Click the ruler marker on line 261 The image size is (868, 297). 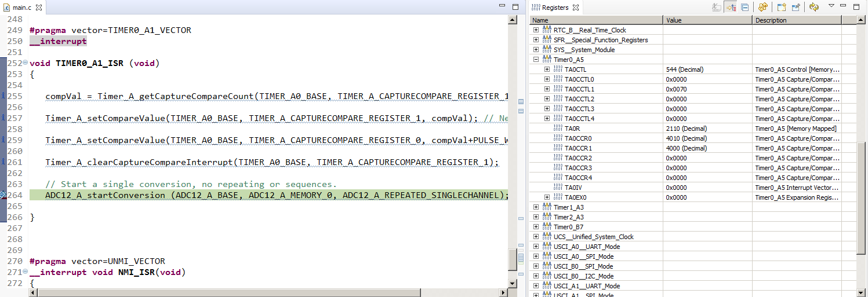coord(3,162)
